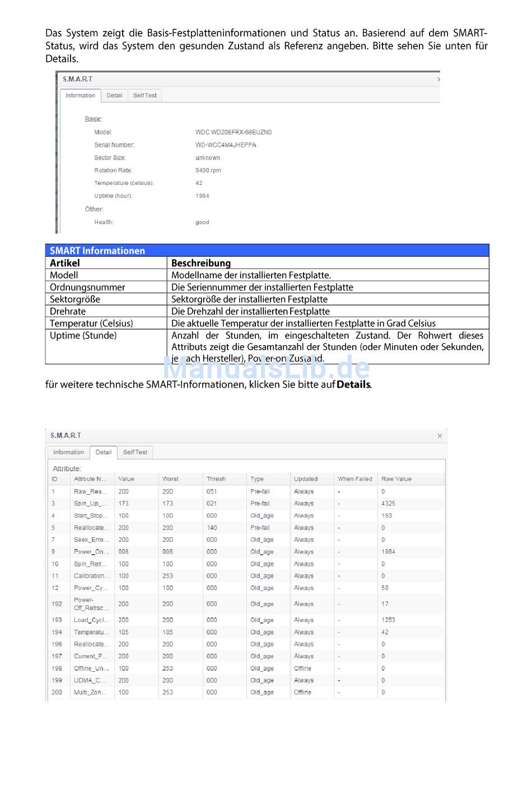The width and height of the screenshot is (532, 795).
Task: Click thresh value 140 in the table
Action: [x=212, y=528]
